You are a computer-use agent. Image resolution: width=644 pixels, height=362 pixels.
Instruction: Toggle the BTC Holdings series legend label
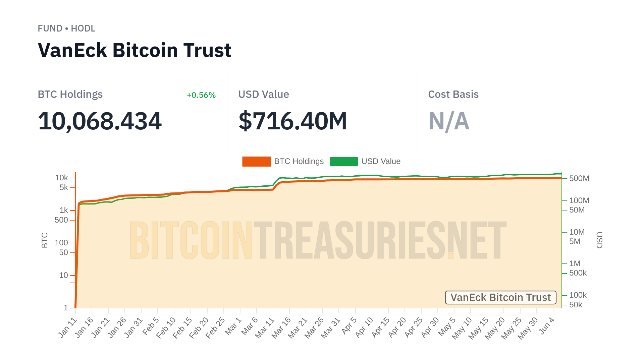(x=299, y=162)
